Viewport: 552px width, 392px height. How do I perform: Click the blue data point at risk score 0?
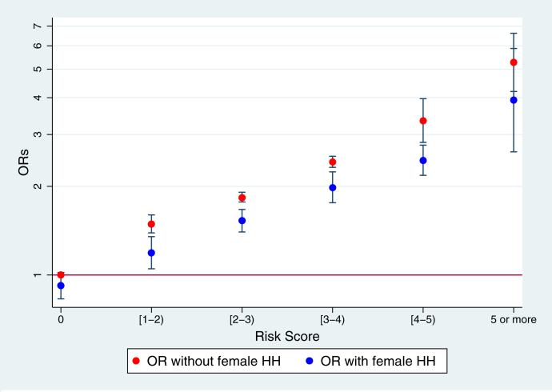coord(61,286)
